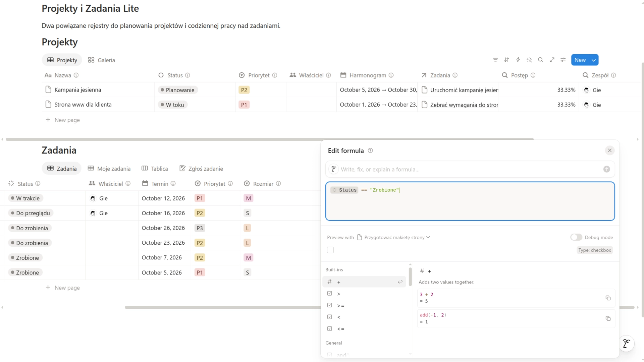The width and height of the screenshot is (644, 362).
Task: Open database in full page expand icon
Action: coord(552,60)
